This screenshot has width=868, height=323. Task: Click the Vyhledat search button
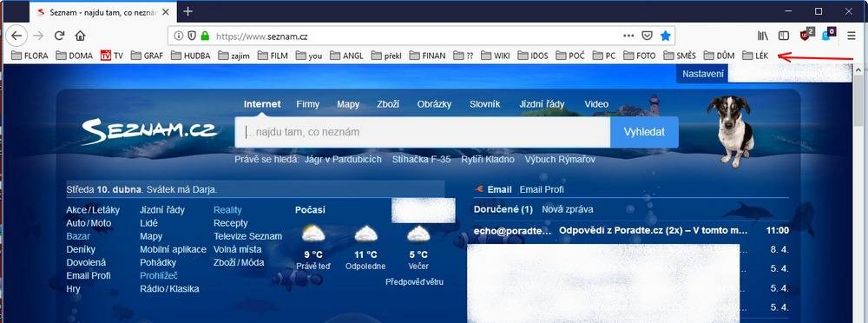pos(644,133)
